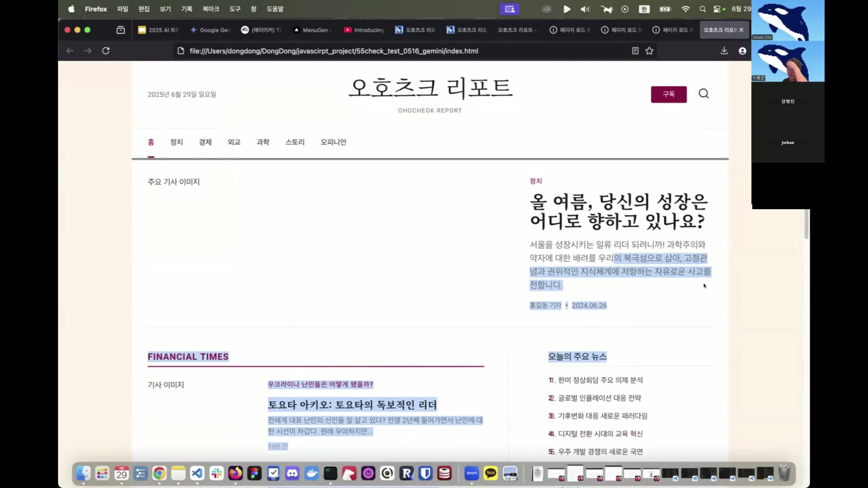Go back with the back arrow
868x488 pixels.
[70, 51]
